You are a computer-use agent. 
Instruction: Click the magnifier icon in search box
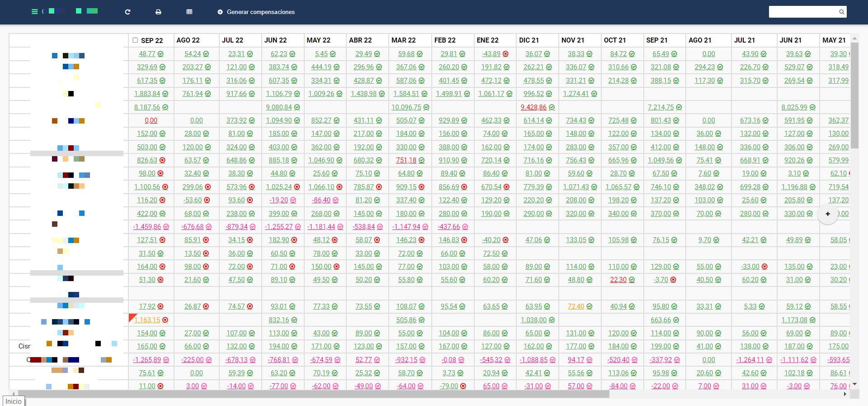(x=841, y=12)
